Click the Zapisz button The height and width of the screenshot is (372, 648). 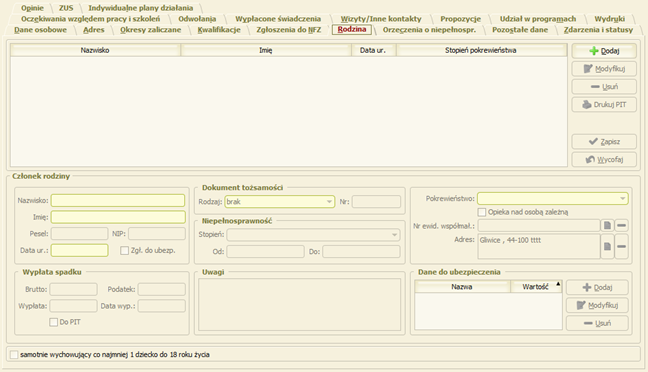[x=604, y=141]
